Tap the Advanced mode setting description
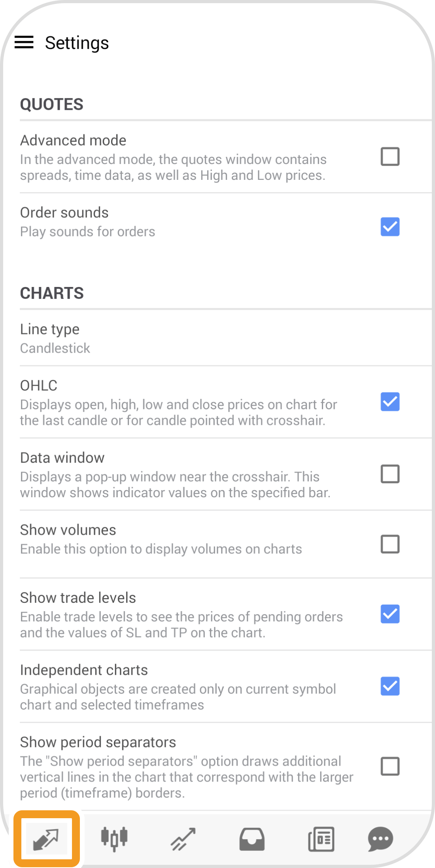 coord(173,168)
